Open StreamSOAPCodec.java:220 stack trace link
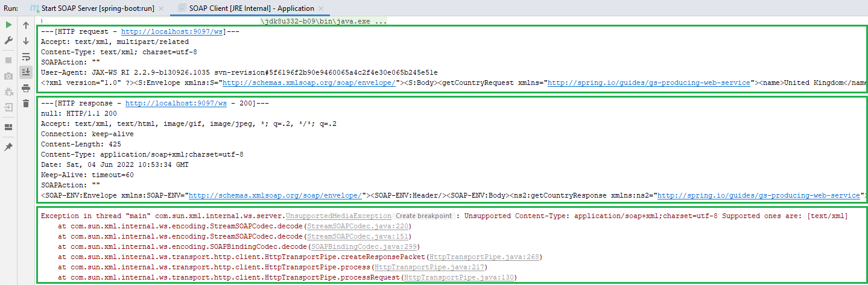Screen dimensions: 868x285 pos(359,226)
